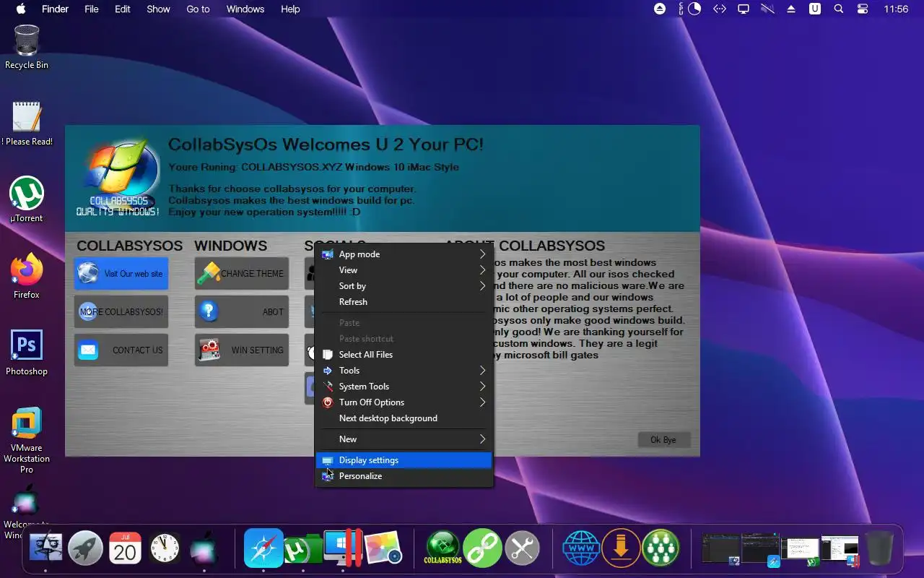Click the 11:56 clock in menu bar
Screen dimensions: 924x578
(896, 9)
